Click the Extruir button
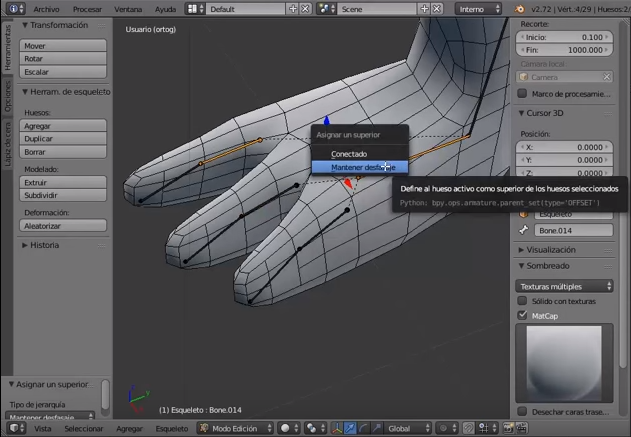631x437 pixels. pos(63,182)
